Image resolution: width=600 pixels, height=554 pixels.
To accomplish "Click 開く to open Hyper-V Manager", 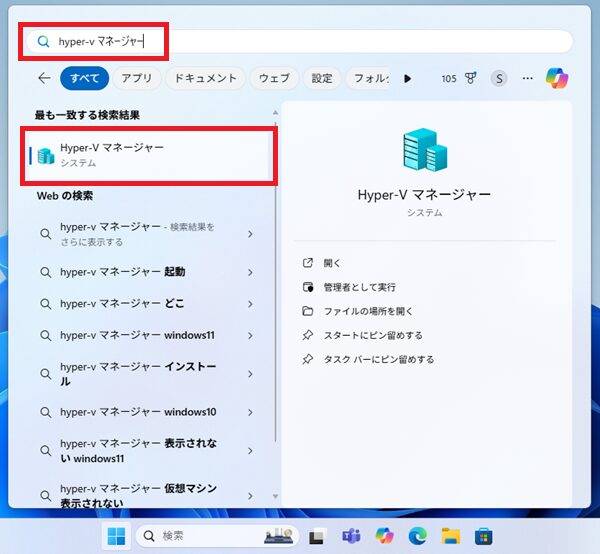I will (332, 263).
